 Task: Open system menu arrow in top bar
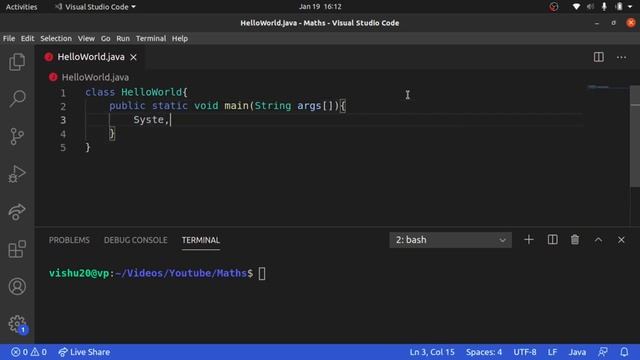click(x=630, y=7)
